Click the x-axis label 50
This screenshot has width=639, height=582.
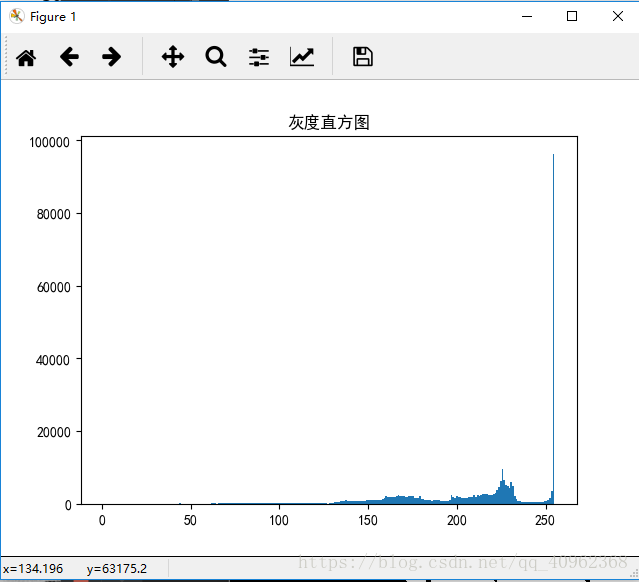tap(190, 520)
